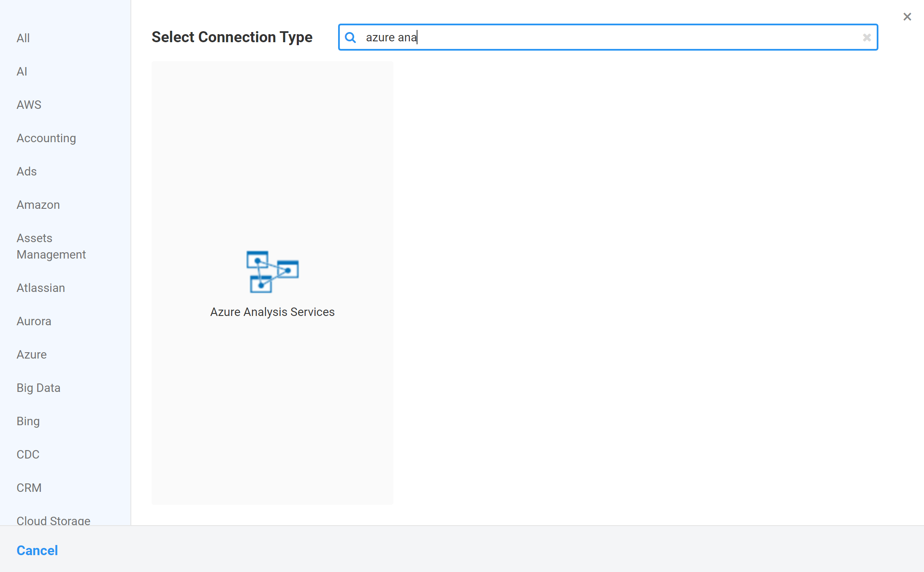Focus the connection type search box
Image resolution: width=924 pixels, height=572 pixels.
point(608,37)
